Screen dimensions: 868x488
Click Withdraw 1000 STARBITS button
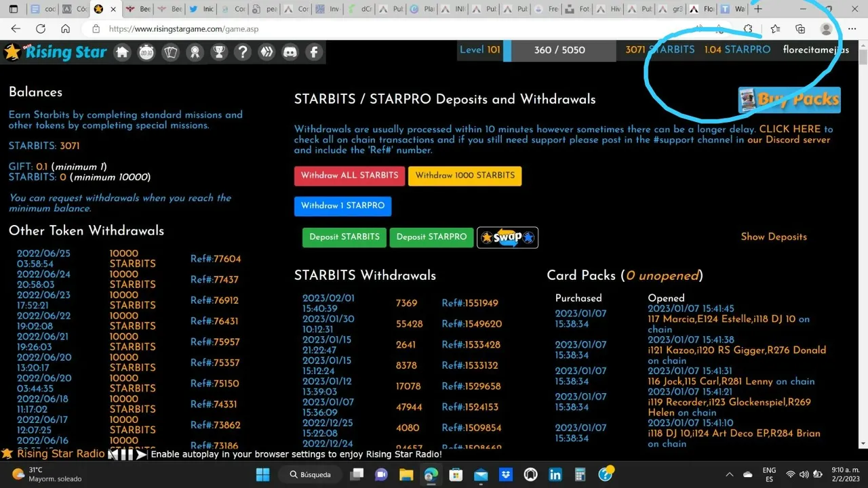465,176
